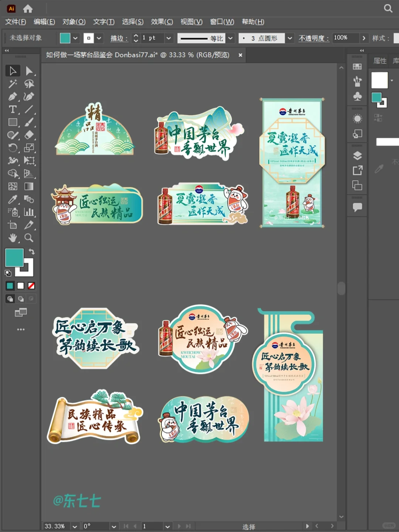This screenshot has width=399, height=532.
Task: Expand the stroke color dropdown in control bar
Action: point(99,38)
